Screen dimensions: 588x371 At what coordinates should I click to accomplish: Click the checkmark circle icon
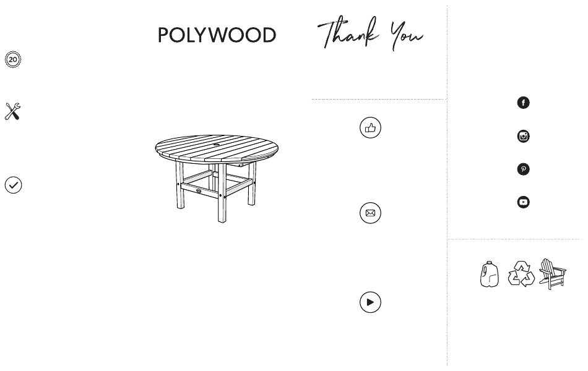13,185
